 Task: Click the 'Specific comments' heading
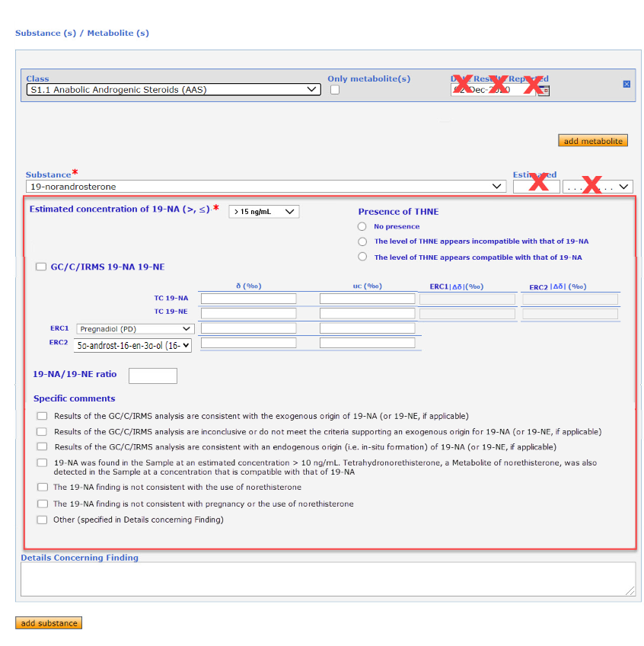(x=74, y=398)
